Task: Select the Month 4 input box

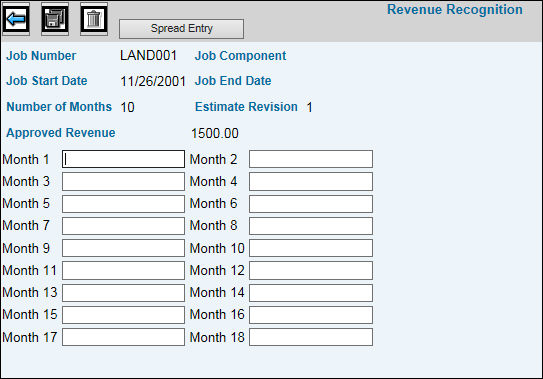Action: [x=311, y=182]
